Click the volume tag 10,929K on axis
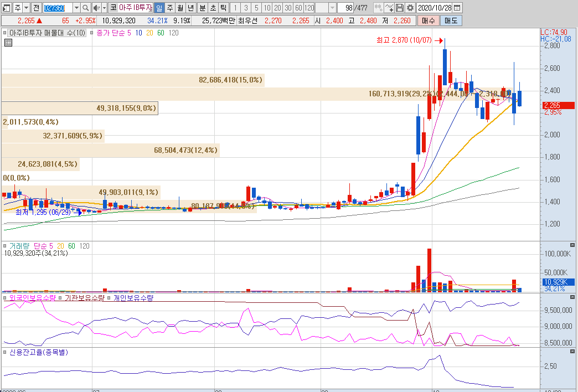578x392 pixels. point(559,282)
